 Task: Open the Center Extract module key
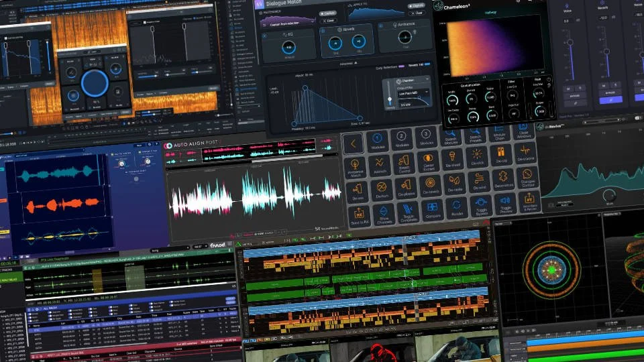pyautogui.click(x=428, y=162)
